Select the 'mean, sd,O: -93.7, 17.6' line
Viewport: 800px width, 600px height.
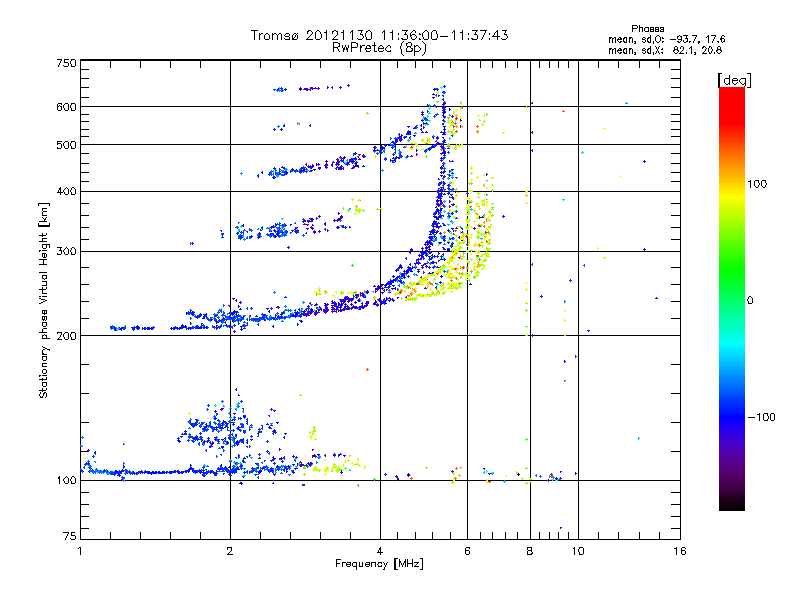click(666, 39)
